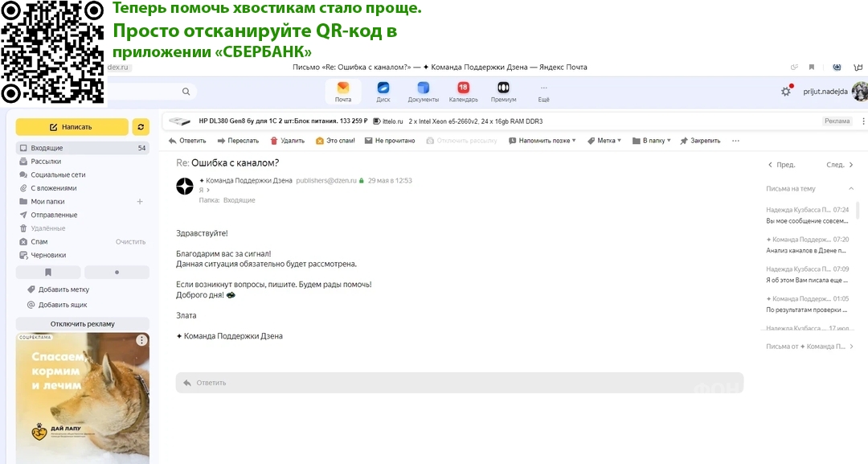Expand recipient details chevron next to Я

point(208,190)
